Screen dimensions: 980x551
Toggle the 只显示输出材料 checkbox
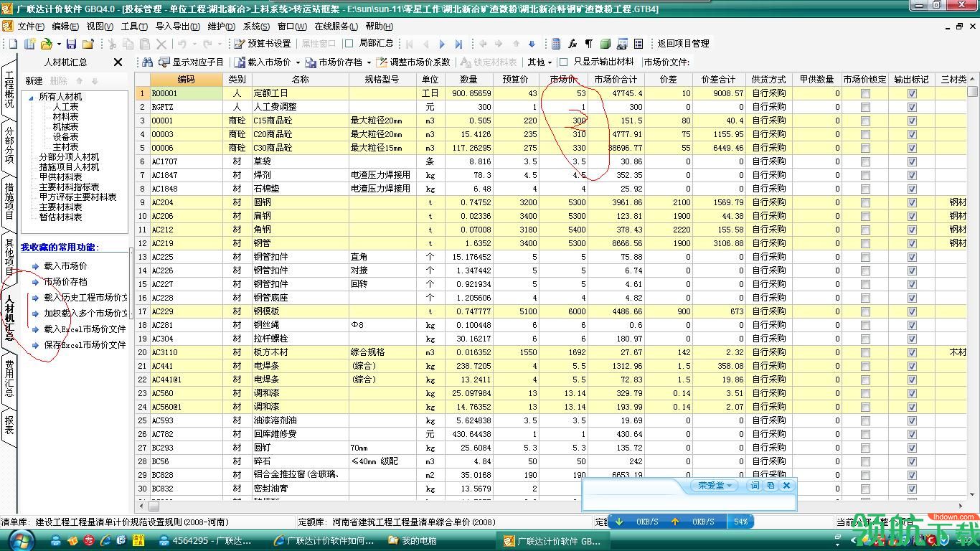tap(564, 62)
